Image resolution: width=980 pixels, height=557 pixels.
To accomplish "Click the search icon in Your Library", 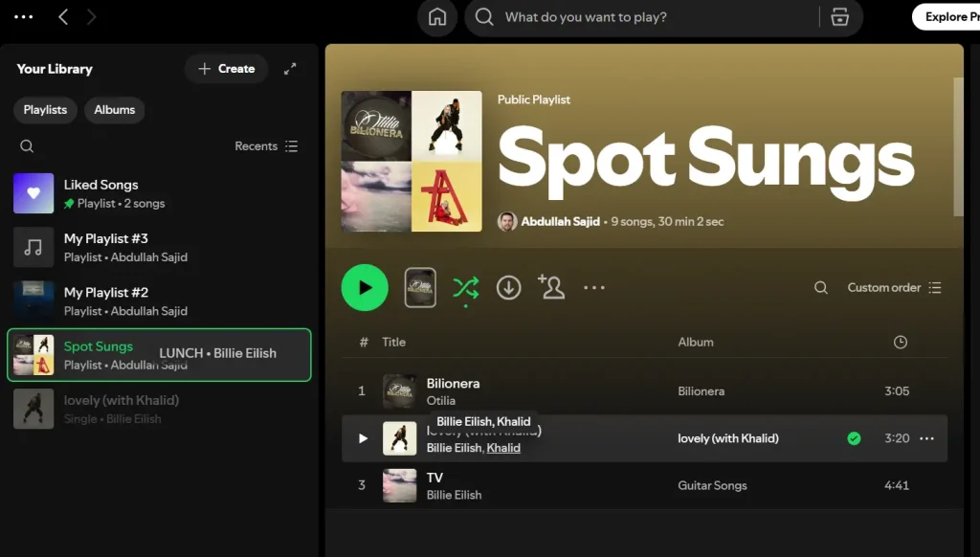I will (x=27, y=145).
